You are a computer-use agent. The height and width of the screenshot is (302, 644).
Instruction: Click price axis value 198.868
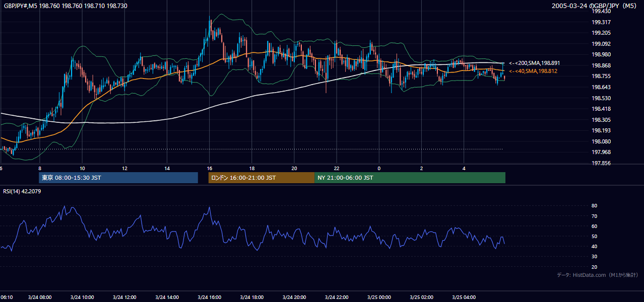(601, 66)
